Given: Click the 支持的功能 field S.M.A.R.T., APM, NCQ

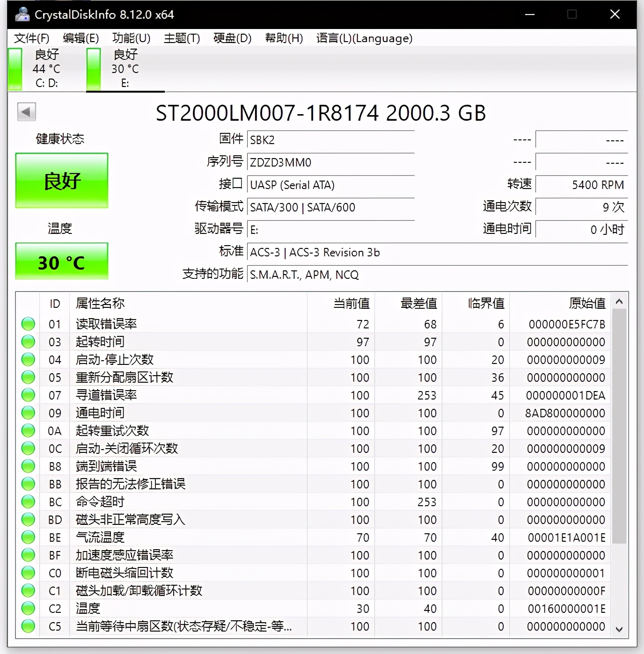Looking at the screenshot, I should (437, 275).
